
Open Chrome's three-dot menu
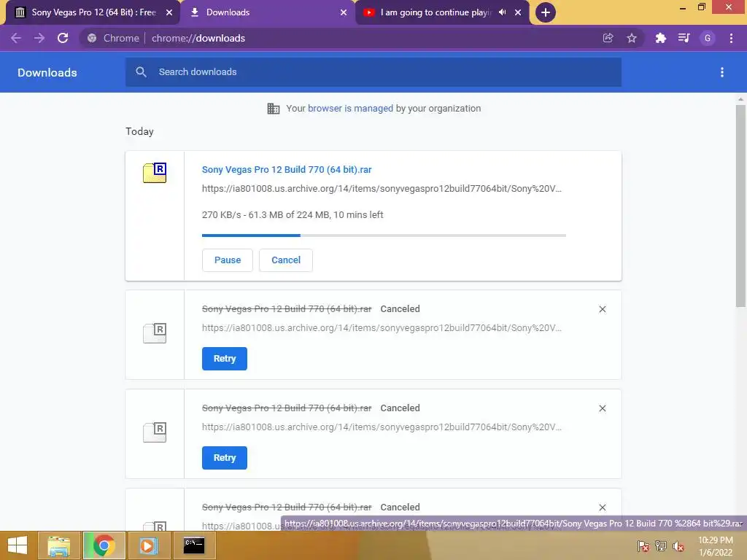pyautogui.click(x=731, y=38)
